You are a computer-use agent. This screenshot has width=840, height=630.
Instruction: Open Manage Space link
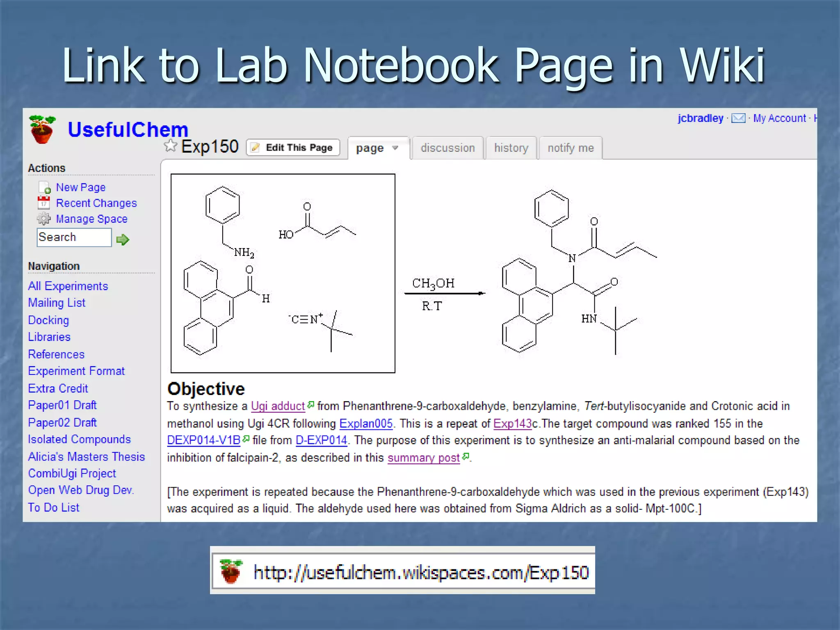click(91, 219)
